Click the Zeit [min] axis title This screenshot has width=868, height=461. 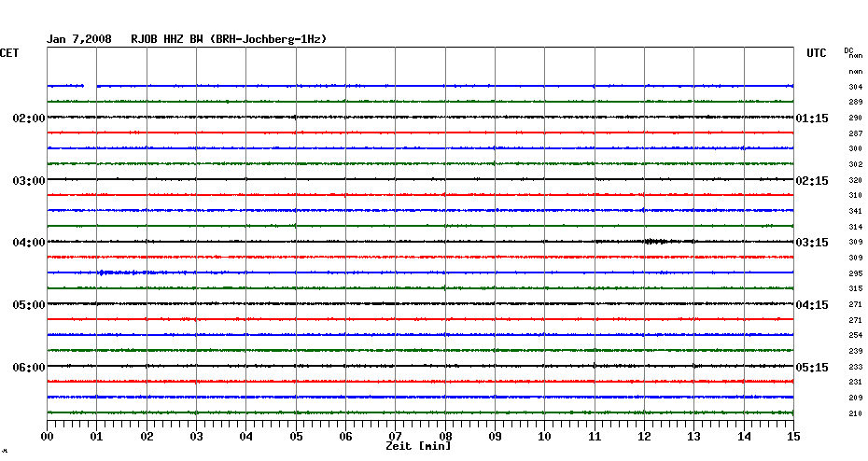[x=418, y=446]
